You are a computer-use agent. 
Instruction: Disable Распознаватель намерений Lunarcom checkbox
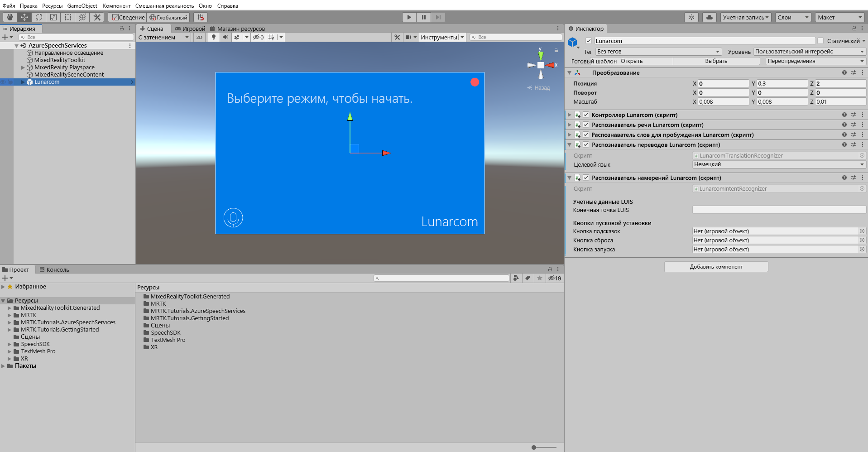click(586, 178)
